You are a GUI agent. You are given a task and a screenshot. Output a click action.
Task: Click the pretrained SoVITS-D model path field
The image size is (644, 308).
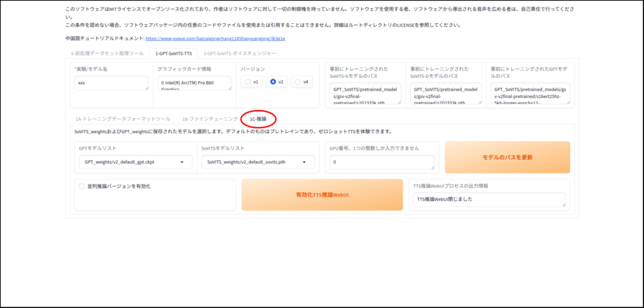pyautogui.click(x=445, y=93)
